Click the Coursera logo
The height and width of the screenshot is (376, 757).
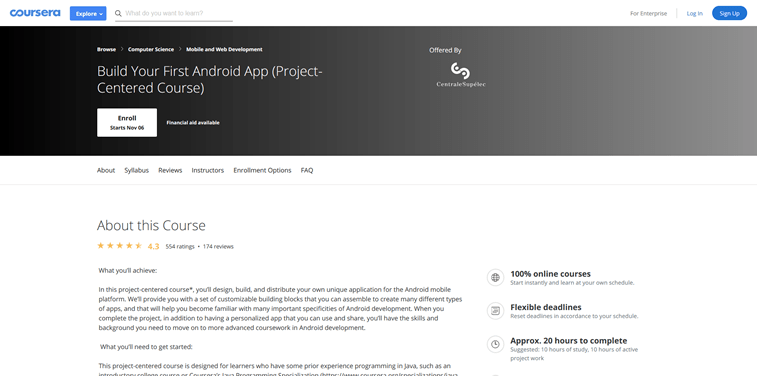(x=35, y=13)
